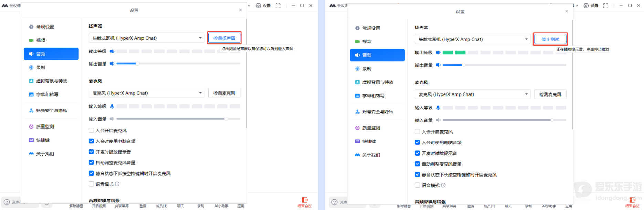
Task: Click the muted icon beside 输入音量 in left dialog
Action: coord(112,119)
